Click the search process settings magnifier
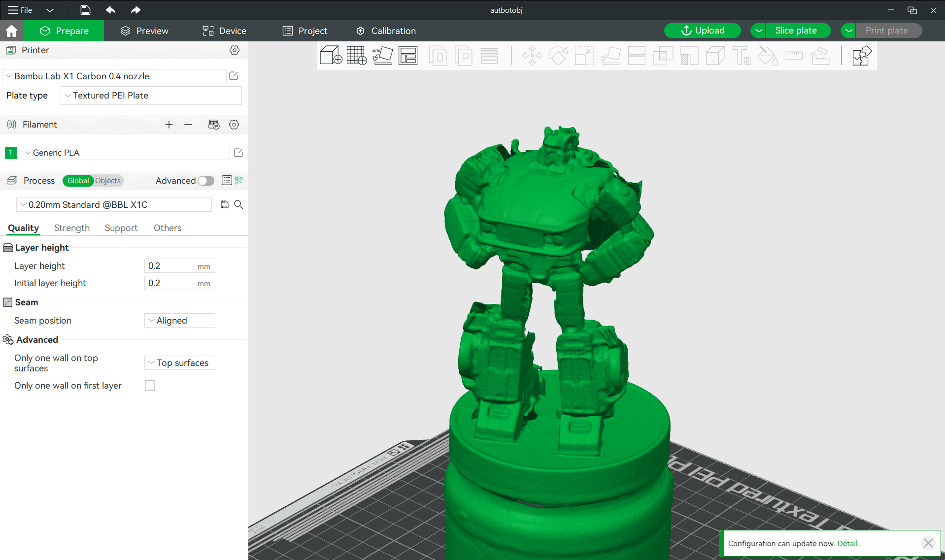Image resolution: width=945 pixels, height=560 pixels. [x=238, y=205]
